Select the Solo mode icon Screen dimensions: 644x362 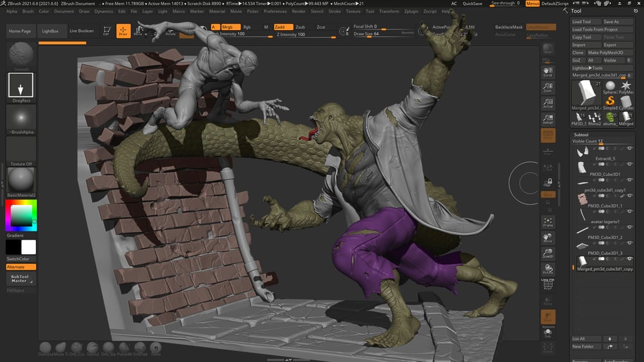[x=548, y=333]
